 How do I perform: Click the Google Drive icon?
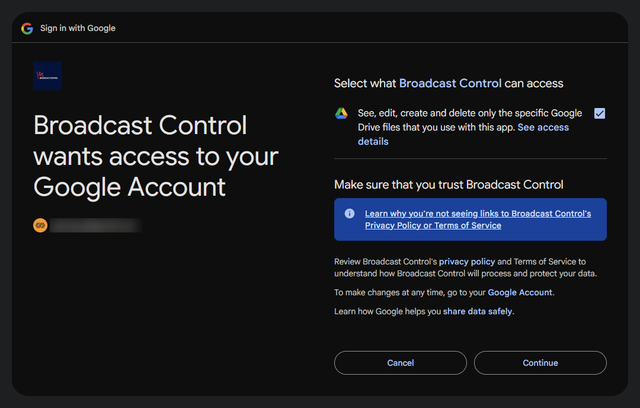341,113
